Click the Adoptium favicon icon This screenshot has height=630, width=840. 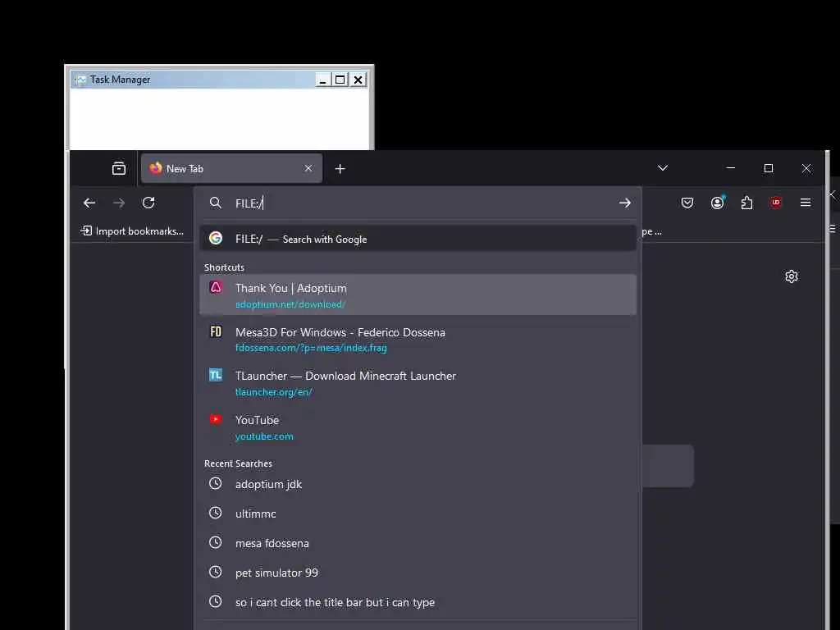[216, 287]
